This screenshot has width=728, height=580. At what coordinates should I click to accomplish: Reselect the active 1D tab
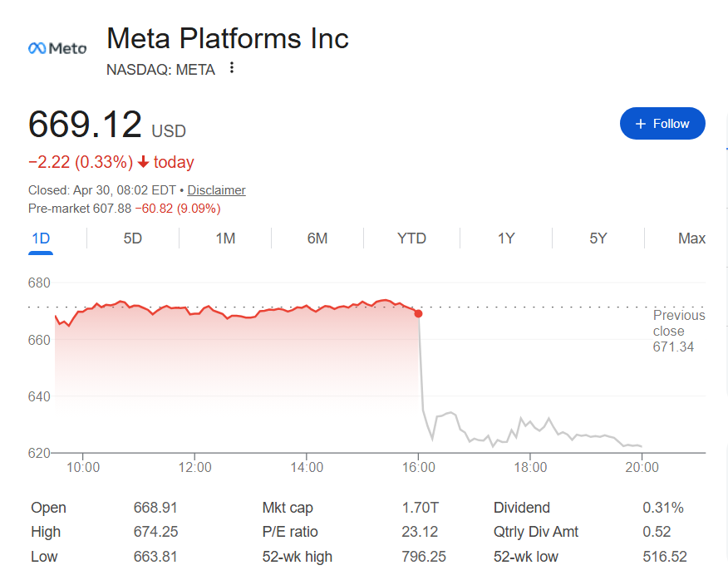pos(41,238)
